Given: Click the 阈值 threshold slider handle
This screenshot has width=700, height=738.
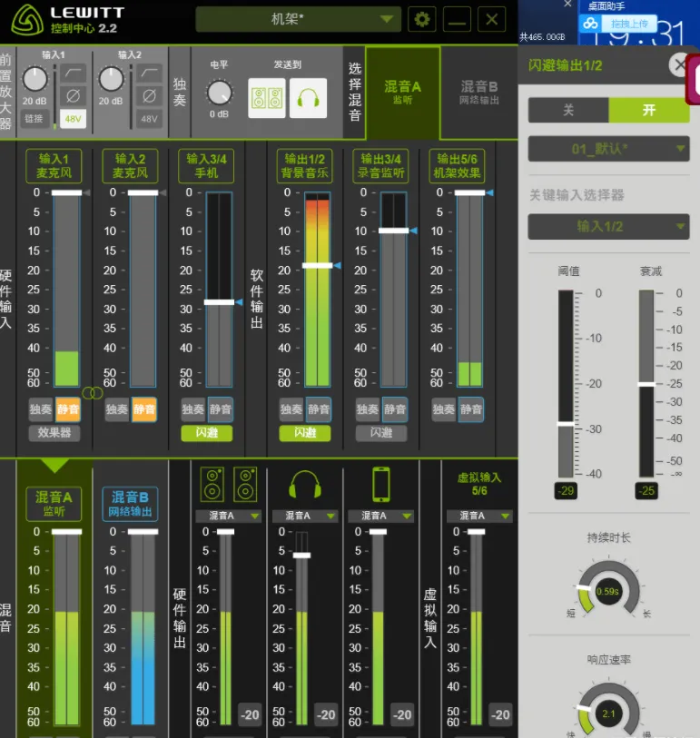Looking at the screenshot, I should click(x=566, y=424).
